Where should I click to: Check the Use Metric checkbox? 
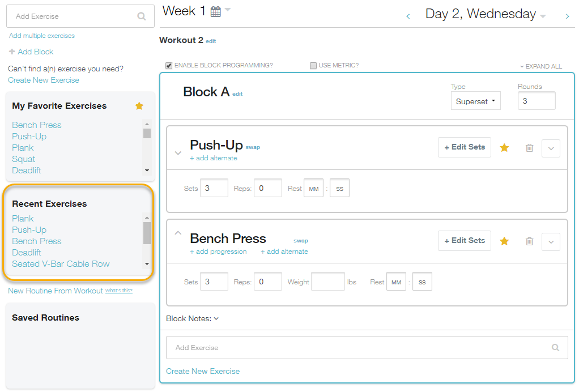pyautogui.click(x=313, y=66)
